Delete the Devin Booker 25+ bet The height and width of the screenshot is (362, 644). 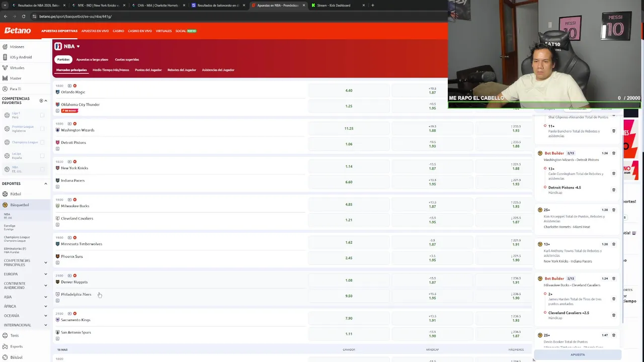tap(614, 335)
